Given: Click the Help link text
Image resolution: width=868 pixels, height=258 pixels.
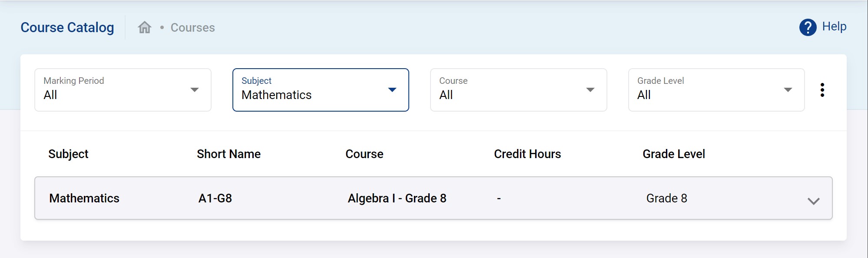Looking at the screenshot, I should click(834, 26).
